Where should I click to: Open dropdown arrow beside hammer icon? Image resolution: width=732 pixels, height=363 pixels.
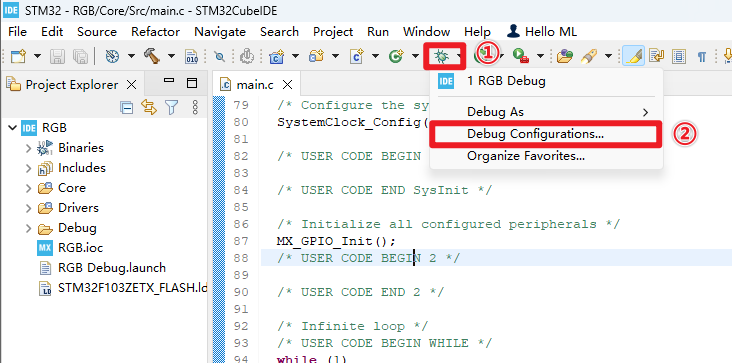tap(171, 56)
